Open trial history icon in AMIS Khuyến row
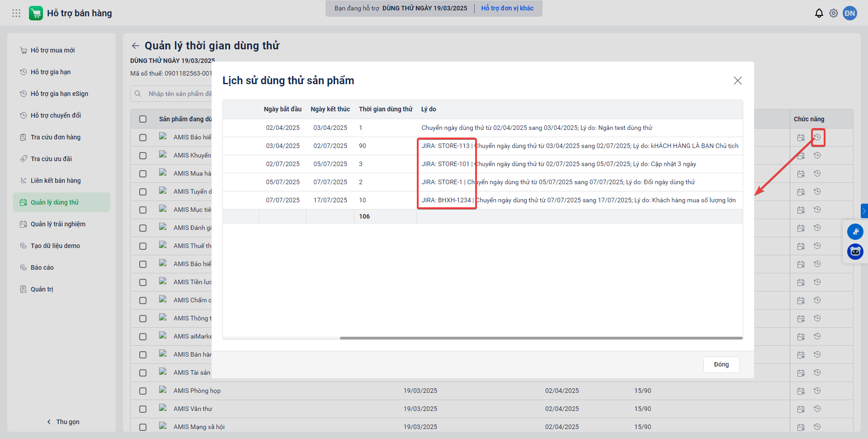868x439 pixels. [817, 155]
